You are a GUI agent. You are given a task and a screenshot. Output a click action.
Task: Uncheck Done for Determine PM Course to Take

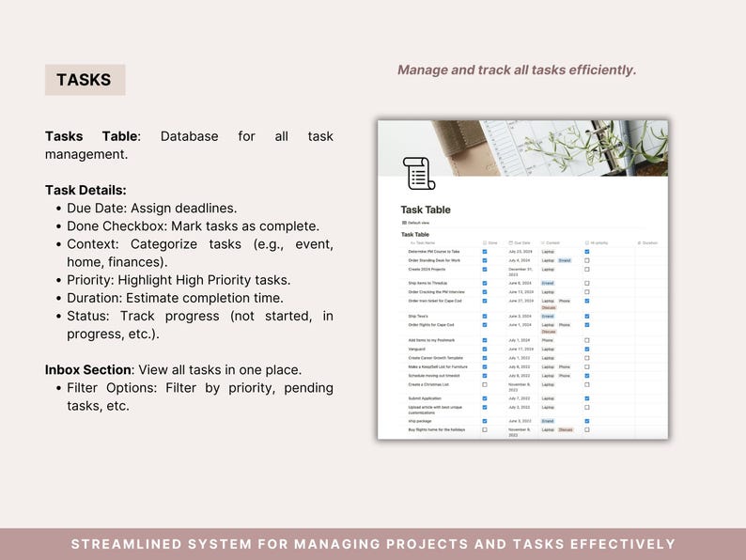click(484, 252)
